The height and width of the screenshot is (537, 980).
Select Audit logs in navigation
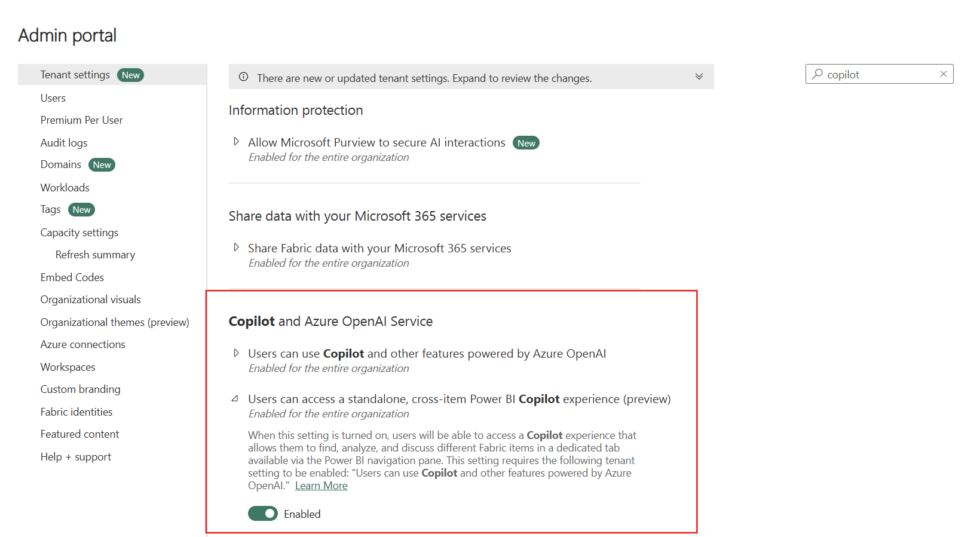[x=64, y=143]
